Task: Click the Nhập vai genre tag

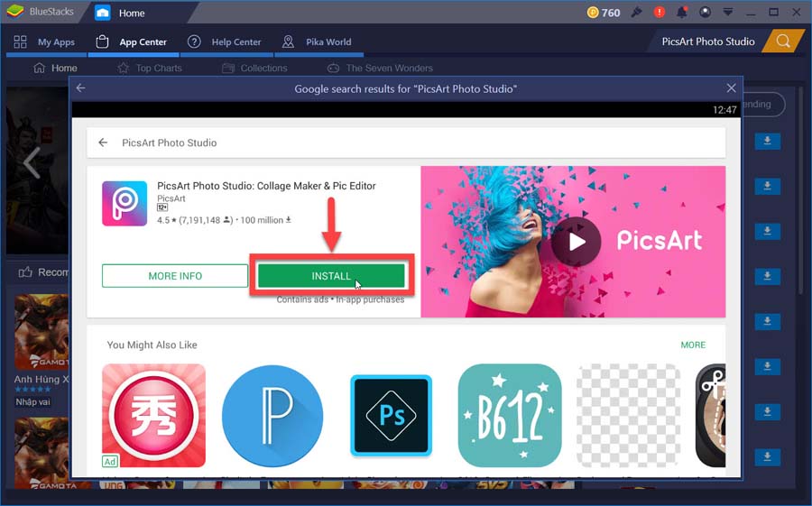Action: click(x=32, y=402)
